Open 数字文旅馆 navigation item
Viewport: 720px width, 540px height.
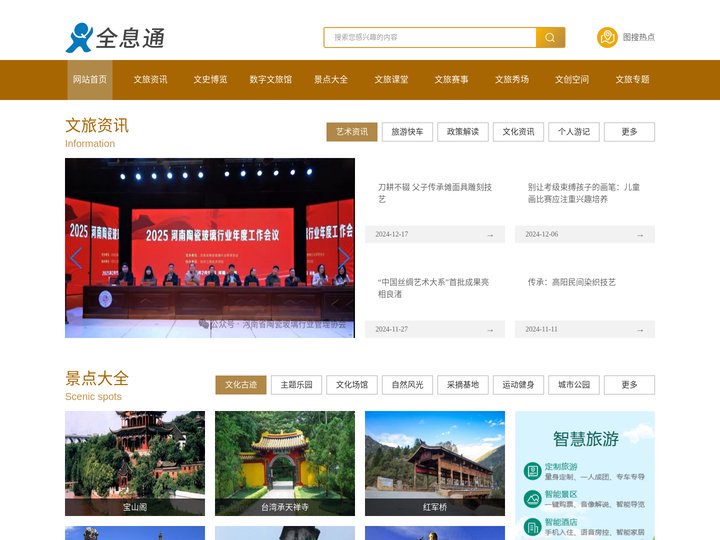pyautogui.click(x=270, y=80)
